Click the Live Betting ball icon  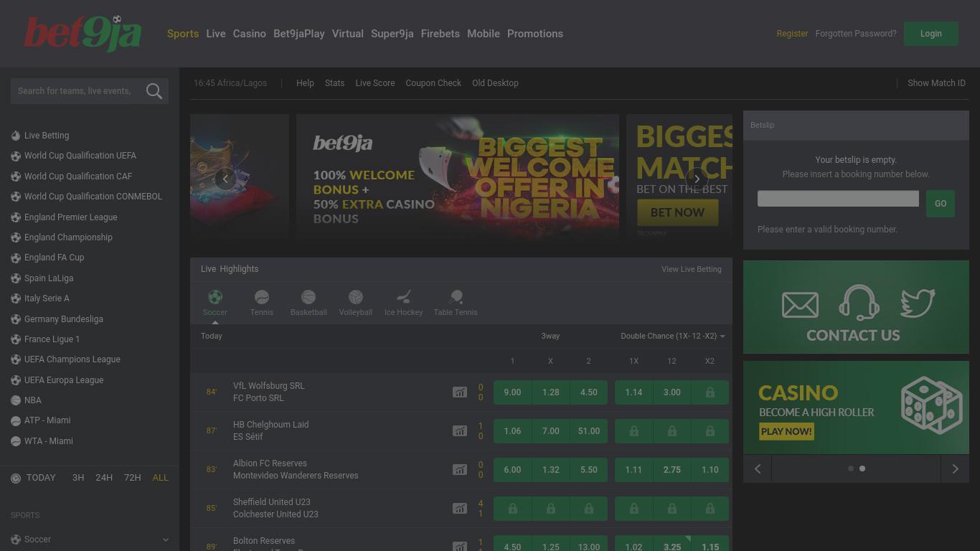(x=16, y=136)
